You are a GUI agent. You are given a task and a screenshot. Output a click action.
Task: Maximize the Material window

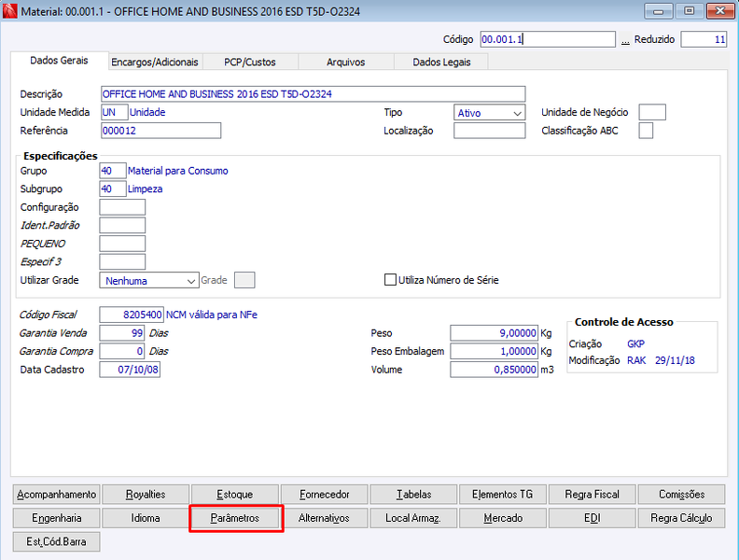tap(689, 10)
